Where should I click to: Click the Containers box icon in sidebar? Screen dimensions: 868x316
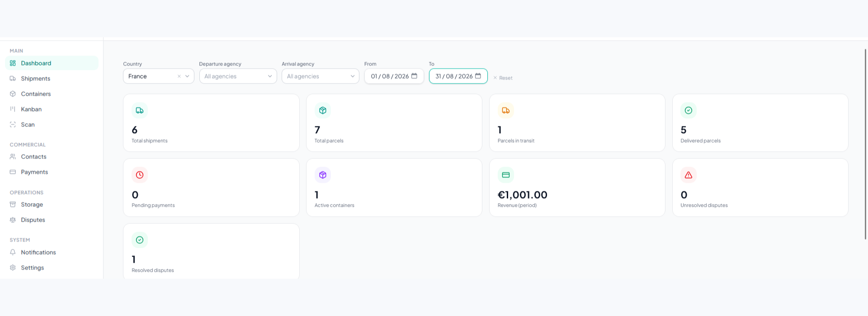(x=13, y=94)
